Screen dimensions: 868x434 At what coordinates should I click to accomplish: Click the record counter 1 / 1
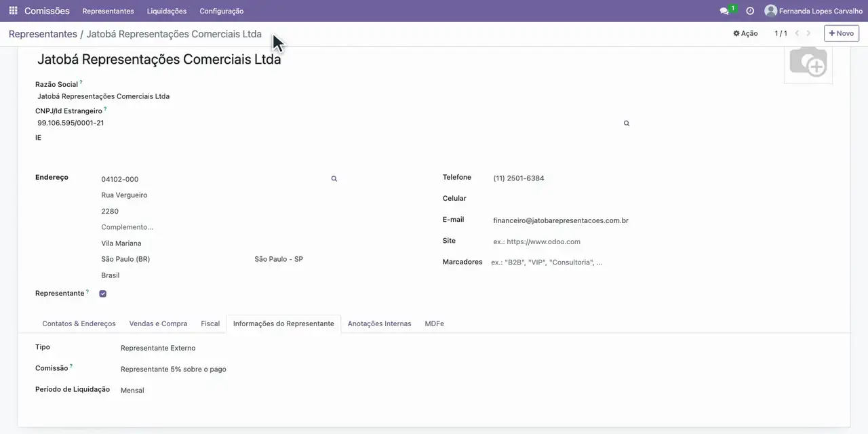point(781,33)
